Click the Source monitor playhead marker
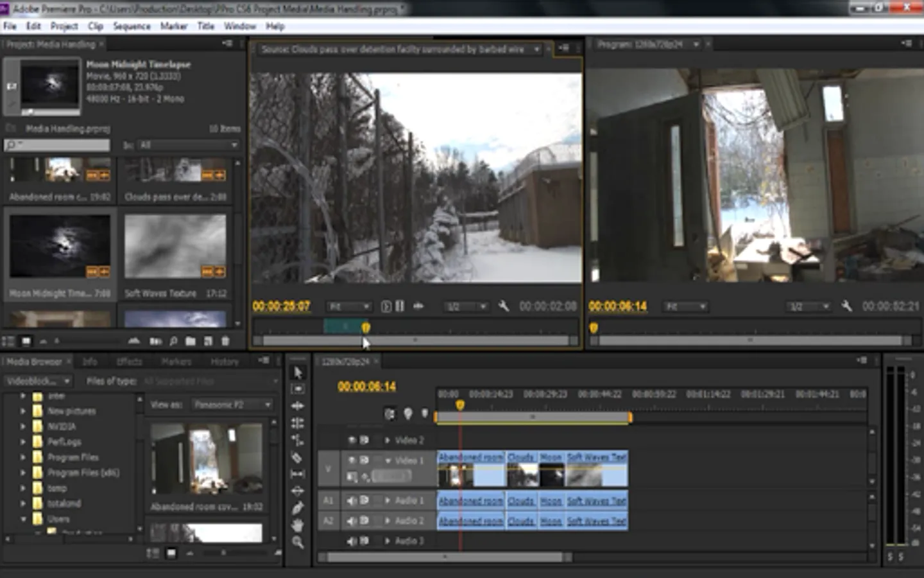 click(365, 328)
